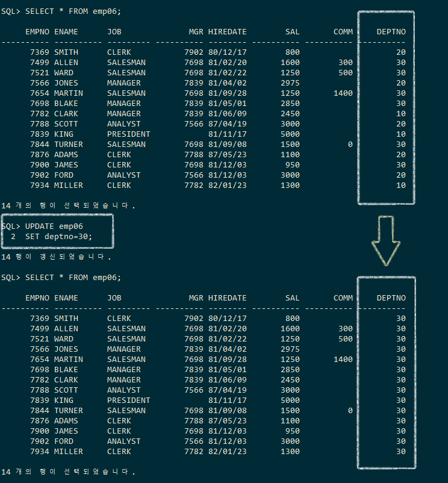This screenshot has width=448, height=483.
Task: Click salary 5000 in the pre-update result
Action: click(x=290, y=134)
